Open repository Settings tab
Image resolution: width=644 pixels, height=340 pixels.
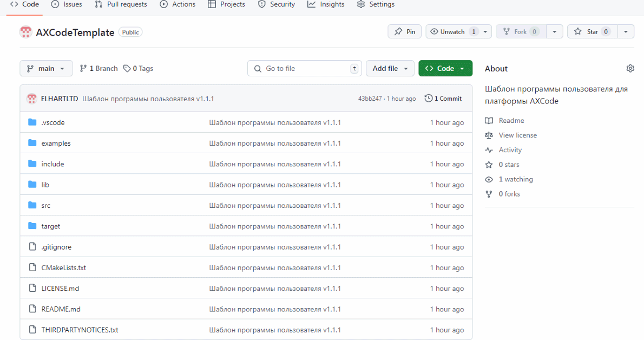point(376,4)
